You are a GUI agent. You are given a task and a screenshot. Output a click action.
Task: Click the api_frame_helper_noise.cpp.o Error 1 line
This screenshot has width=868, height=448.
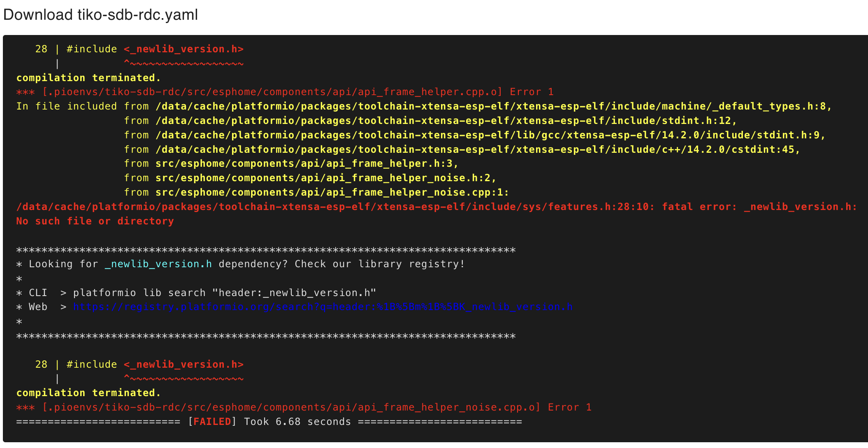pos(304,407)
